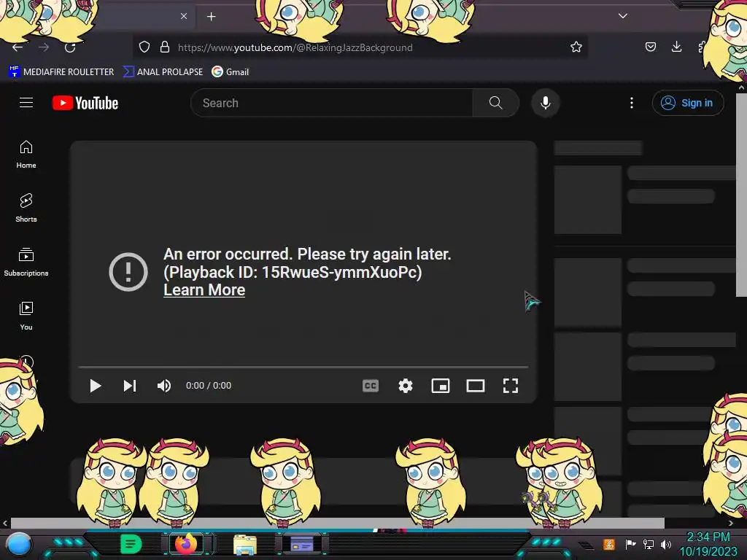Screen dimensions: 747x560
Task: Click the YouTube search magnifier button
Action: coord(495,103)
